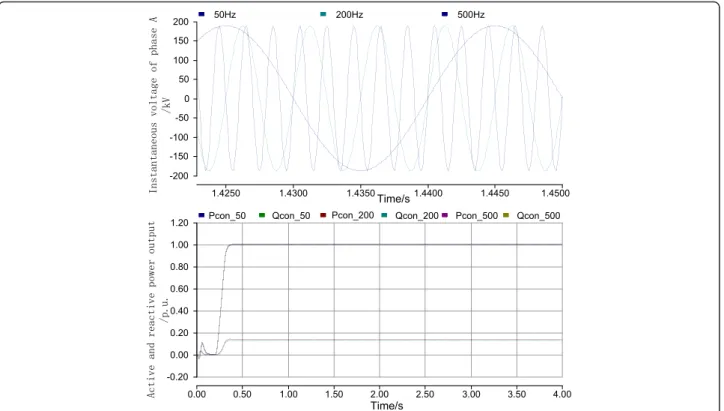
Task: Click the '1.4500' time tick label
Action: pyautogui.click(x=555, y=193)
